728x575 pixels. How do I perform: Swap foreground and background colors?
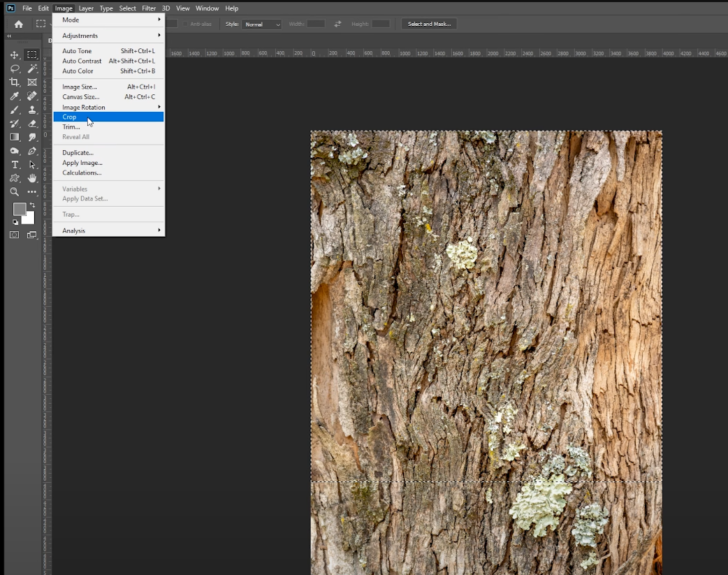[x=32, y=205]
